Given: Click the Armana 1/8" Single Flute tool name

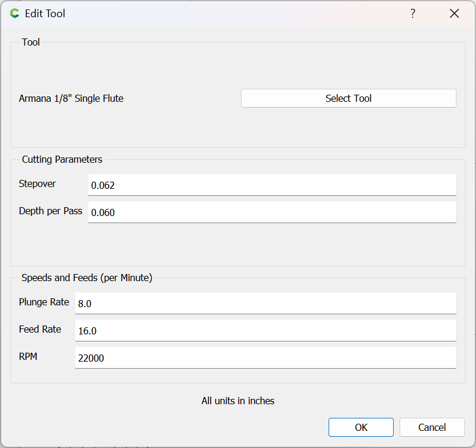Looking at the screenshot, I should click(x=71, y=98).
